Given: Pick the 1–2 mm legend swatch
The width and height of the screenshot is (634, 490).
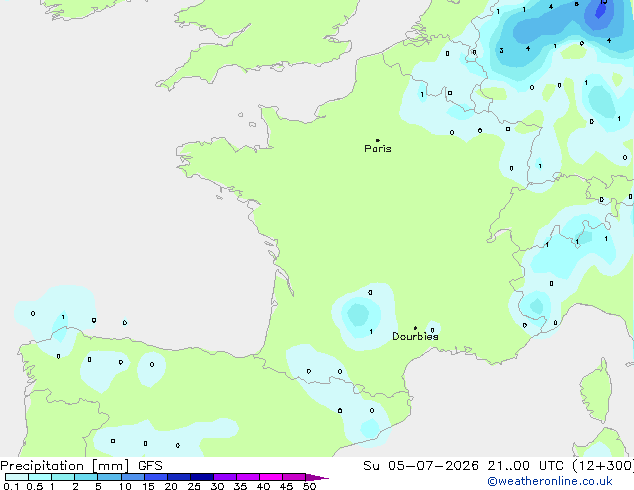Looking at the screenshot, I should (x=63, y=477).
